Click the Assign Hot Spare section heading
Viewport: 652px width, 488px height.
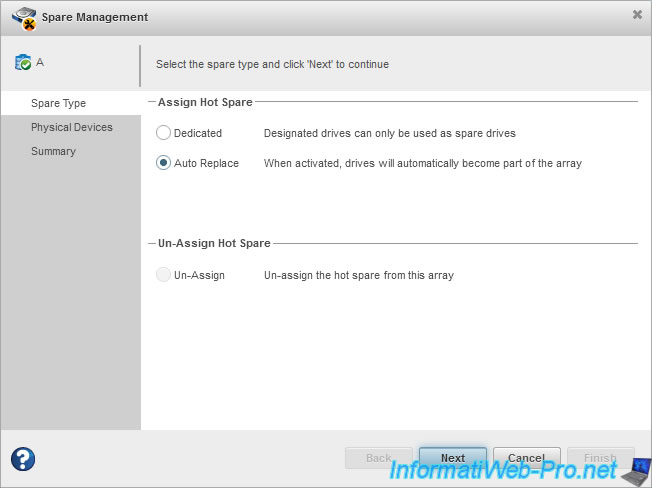205,102
